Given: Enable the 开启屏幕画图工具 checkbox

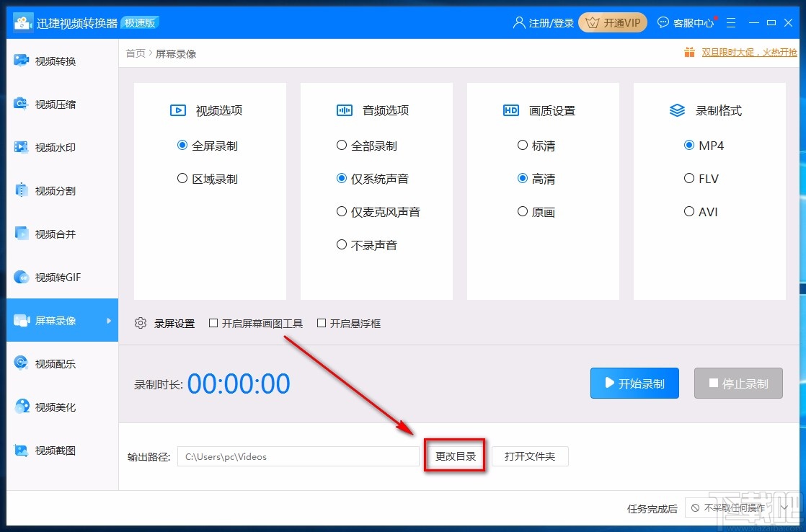Looking at the screenshot, I should (x=213, y=323).
